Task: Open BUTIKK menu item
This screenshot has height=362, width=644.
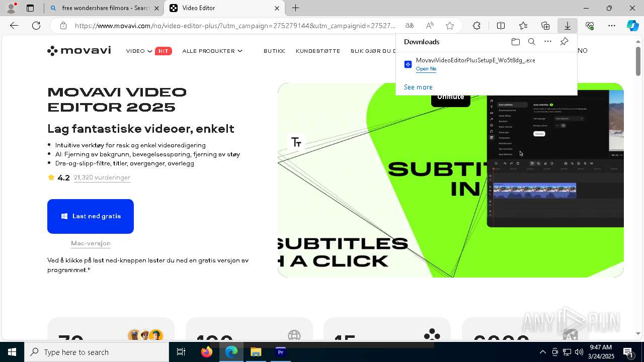Action: point(274,51)
